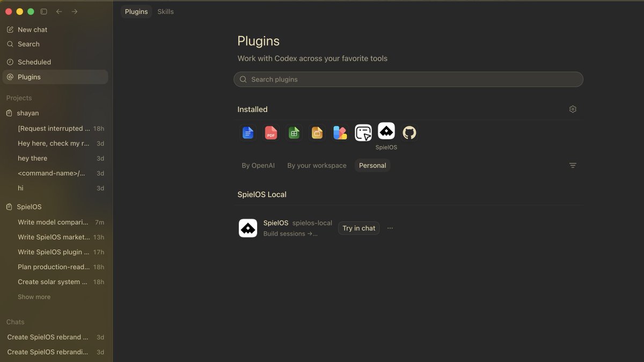Open 'Create solar system ...' chat
Viewport: 644px width, 362px height.
[55, 282]
